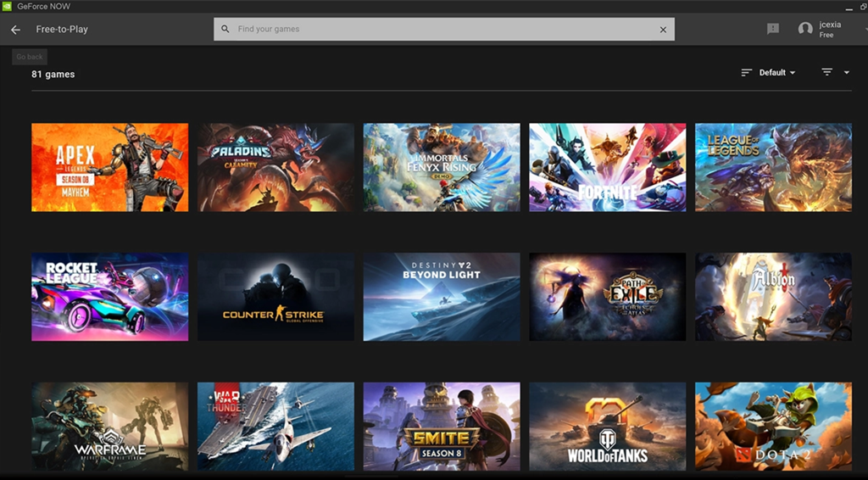Click the back arrow icon
The height and width of the screenshot is (480, 868).
pos(15,30)
